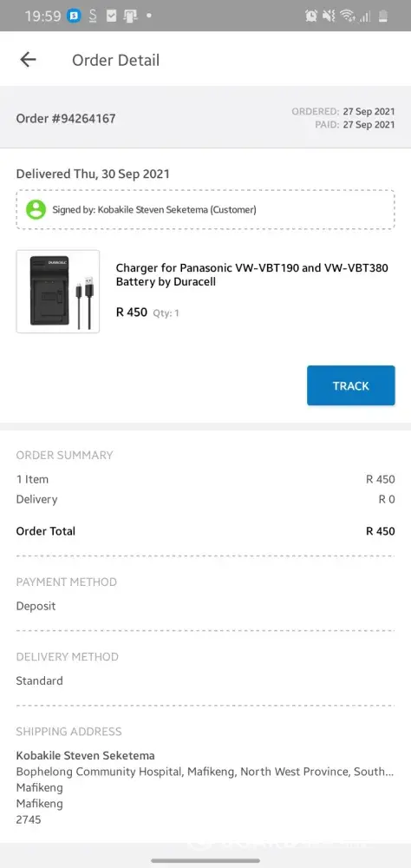
Task: Tap the Signed by Kobakile Steven Seketema box
Action: coord(205,210)
